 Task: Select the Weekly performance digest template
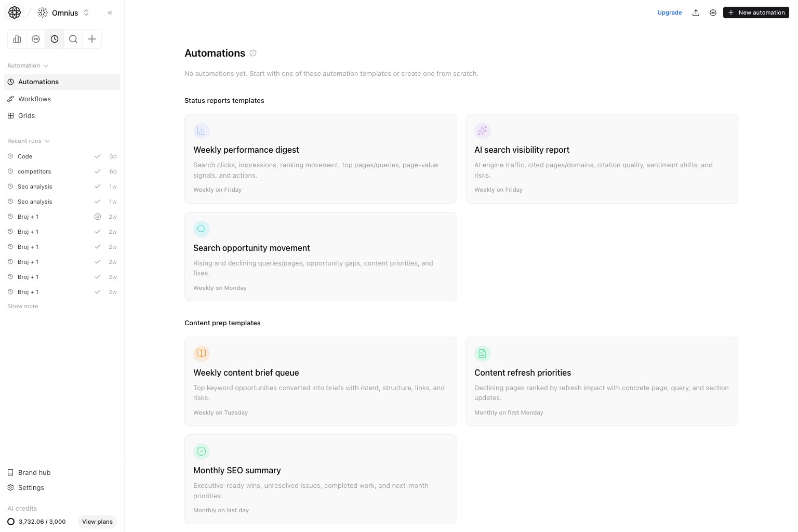tap(321, 158)
